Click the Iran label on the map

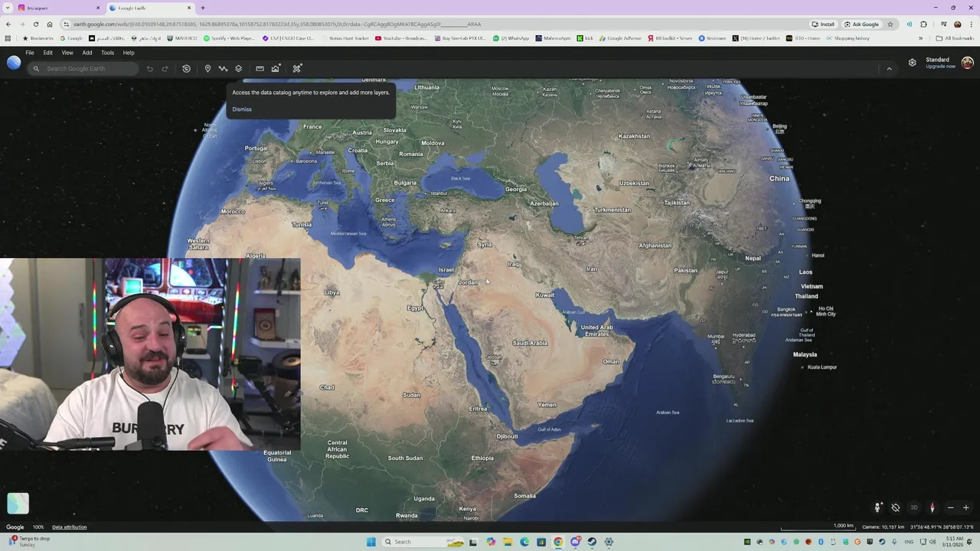(591, 269)
